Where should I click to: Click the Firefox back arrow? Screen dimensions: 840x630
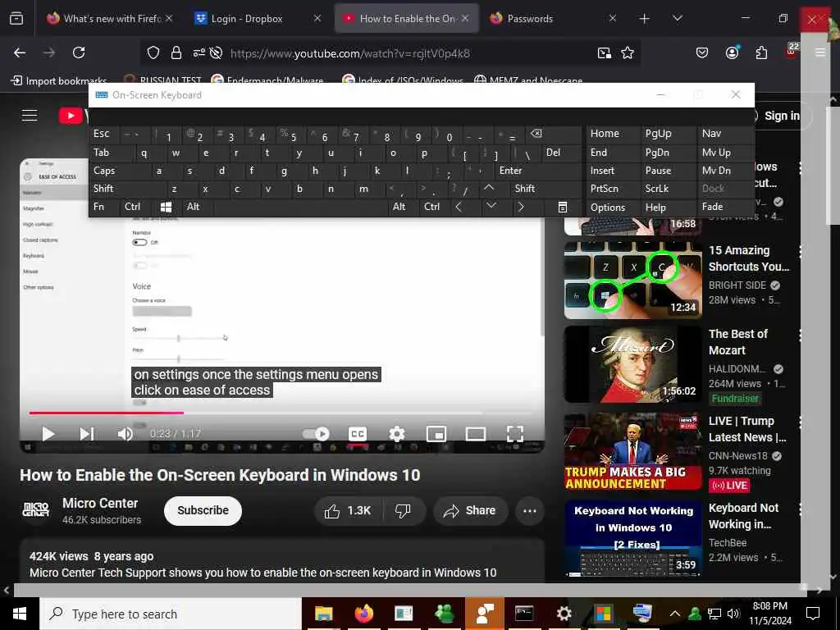[20, 52]
